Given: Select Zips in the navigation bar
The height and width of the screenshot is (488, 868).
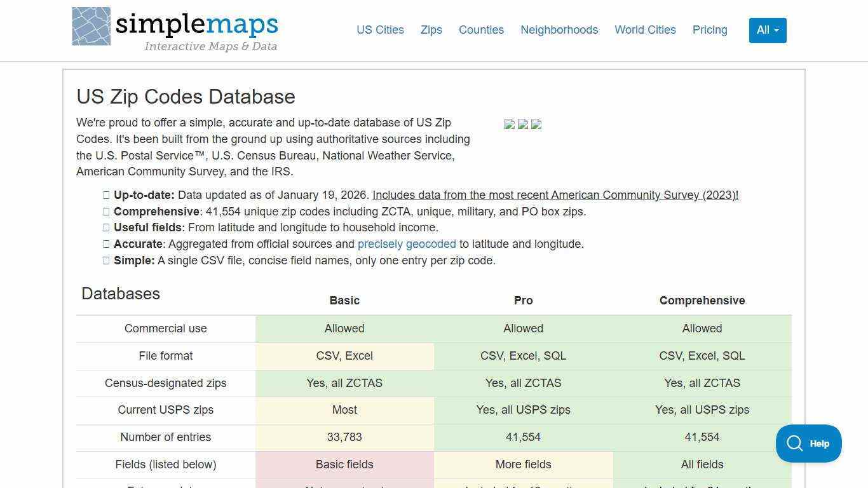Looking at the screenshot, I should [x=431, y=30].
